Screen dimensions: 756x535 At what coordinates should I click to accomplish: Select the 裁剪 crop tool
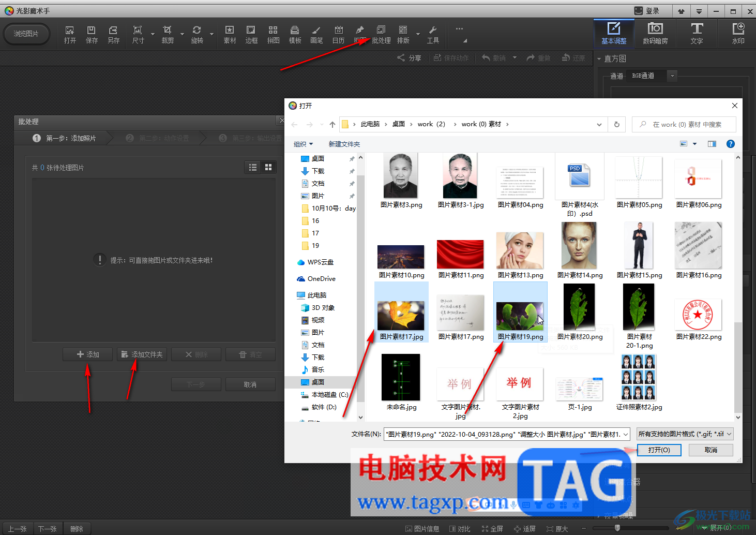[168, 35]
